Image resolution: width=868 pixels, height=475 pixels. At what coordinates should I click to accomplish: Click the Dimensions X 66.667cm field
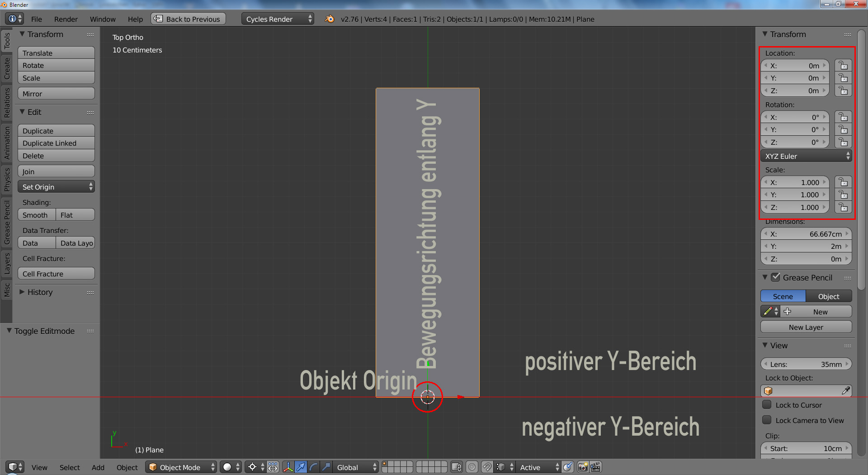[x=807, y=234]
